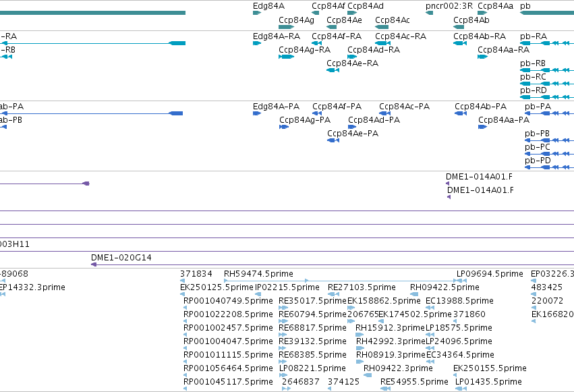Click the EC13988.5prime EST

pos(430,308)
